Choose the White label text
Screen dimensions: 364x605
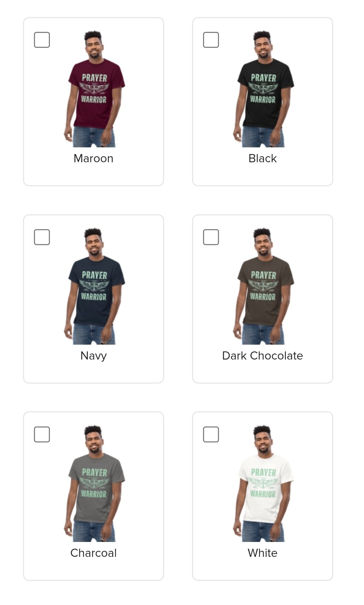click(262, 553)
